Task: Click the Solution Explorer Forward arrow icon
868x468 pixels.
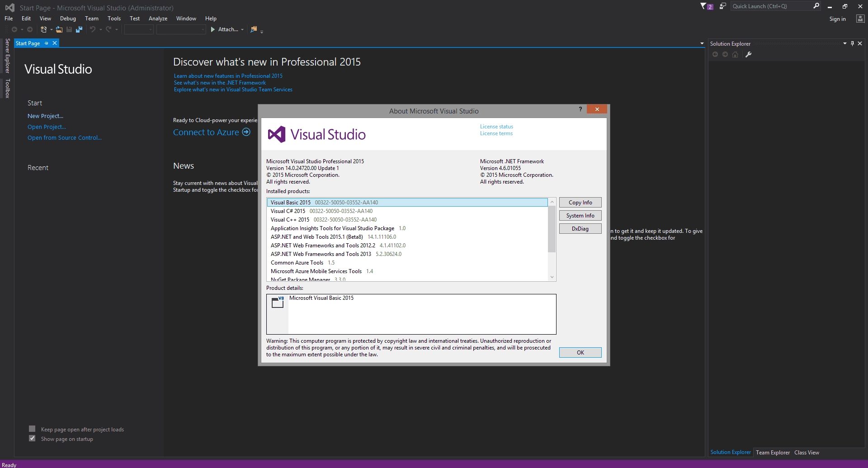Action: pos(725,55)
